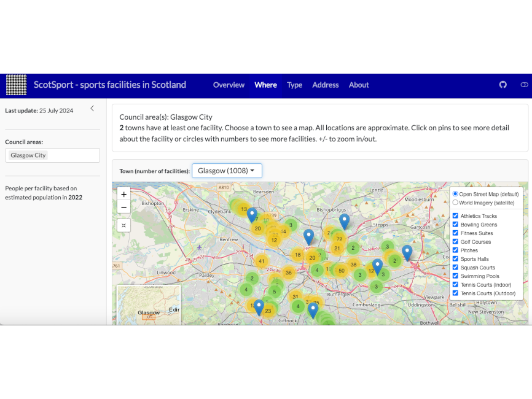
Task: Click the blue pin near Bishopbriggs
Action: click(345, 222)
